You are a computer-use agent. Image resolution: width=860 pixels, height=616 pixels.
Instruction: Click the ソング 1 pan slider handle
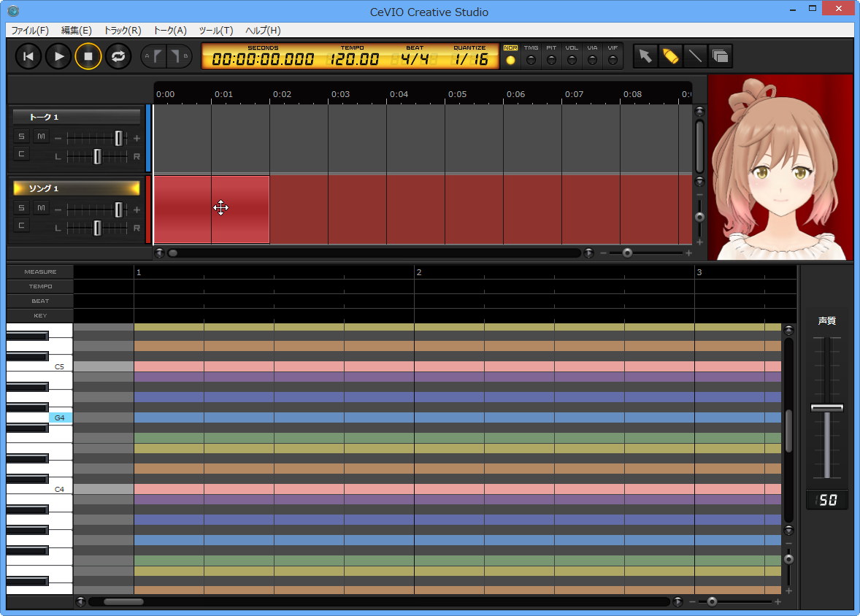[x=97, y=228]
